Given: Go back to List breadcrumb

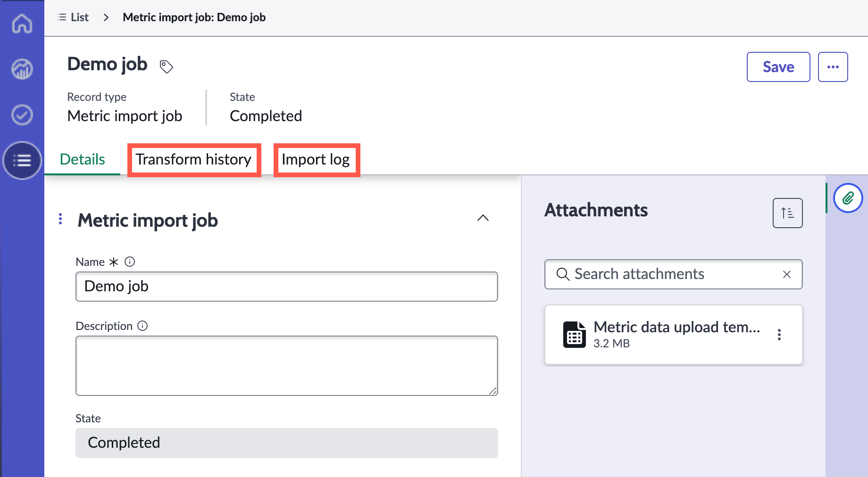Looking at the screenshot, I should tap(73, 17).
